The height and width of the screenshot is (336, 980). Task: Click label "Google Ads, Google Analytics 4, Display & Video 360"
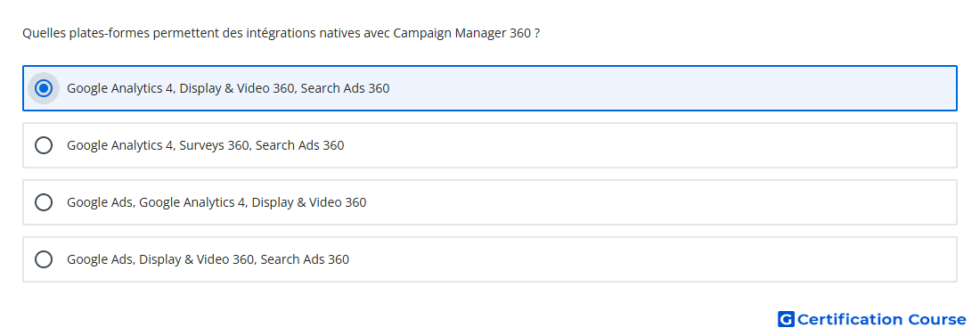[216, 202]
